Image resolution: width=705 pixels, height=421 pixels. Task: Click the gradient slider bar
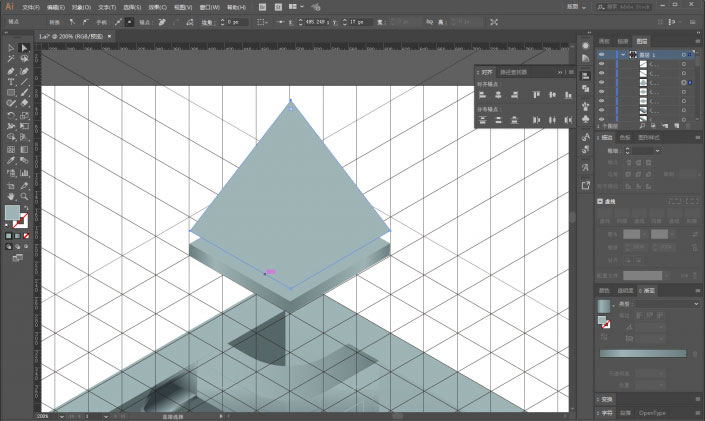(x=643, y=354)
